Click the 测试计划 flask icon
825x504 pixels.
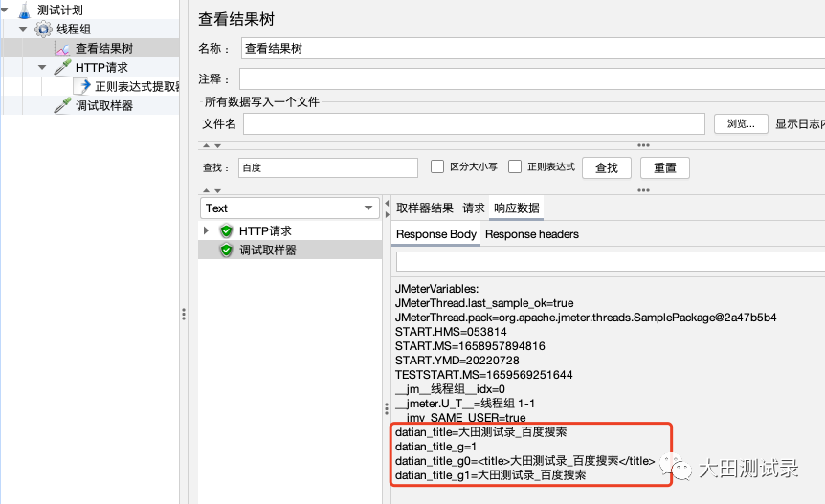click(x=24, y=10)
